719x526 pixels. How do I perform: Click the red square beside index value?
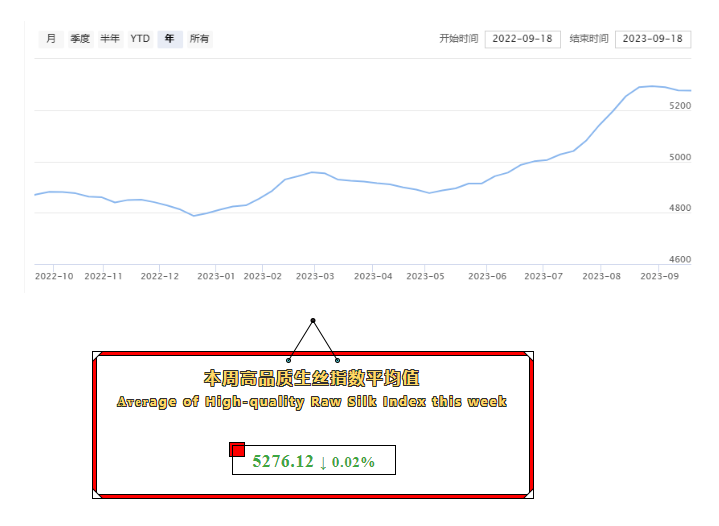pos(237,449)
